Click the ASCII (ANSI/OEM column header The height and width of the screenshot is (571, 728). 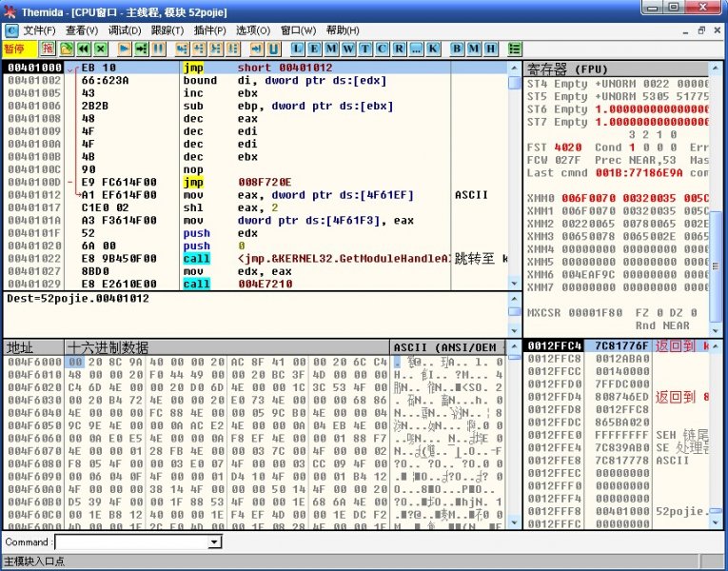448,347
